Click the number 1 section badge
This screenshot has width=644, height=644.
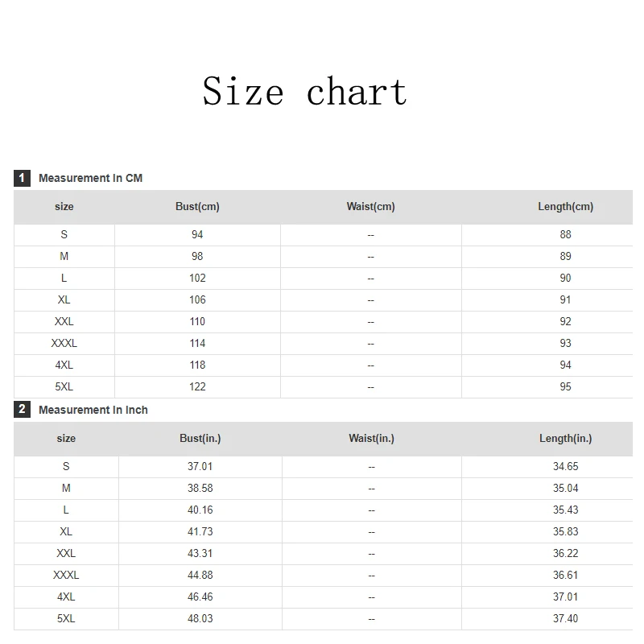(x=22, y=178)
